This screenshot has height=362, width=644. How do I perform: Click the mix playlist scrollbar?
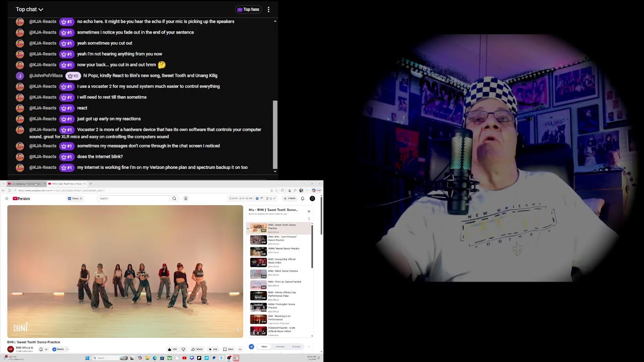click(x=312, y=246)
